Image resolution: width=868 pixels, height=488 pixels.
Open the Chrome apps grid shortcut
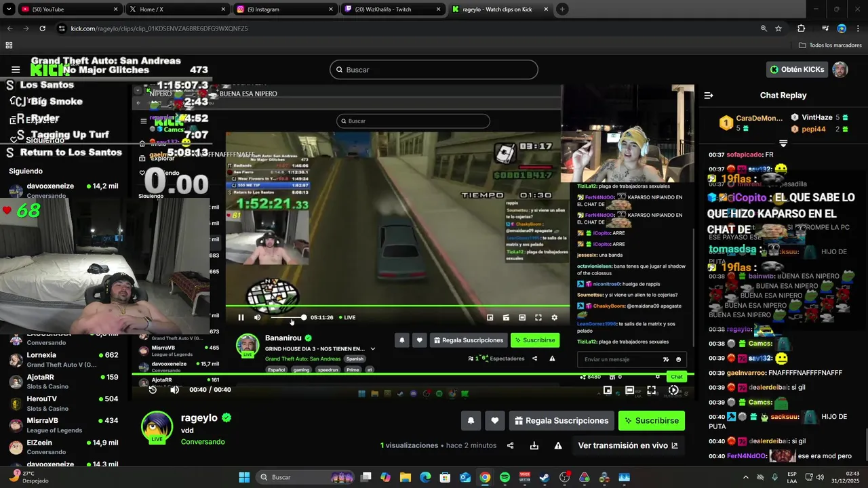point(9,45)
